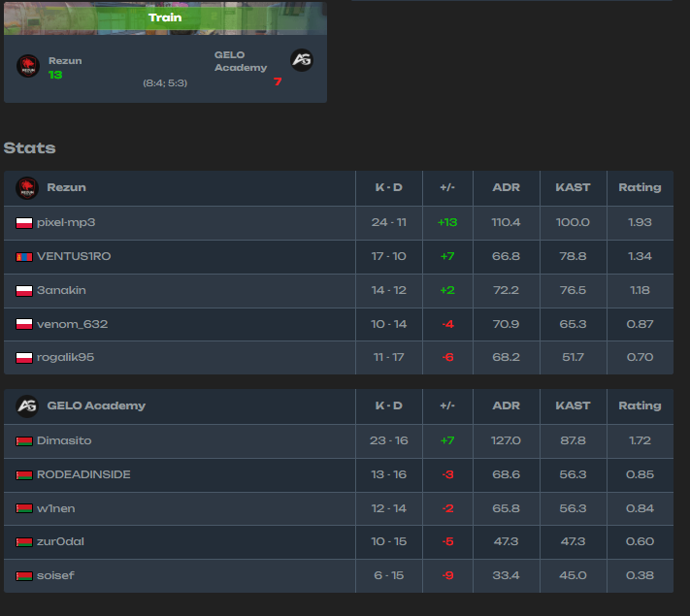
Task: Click the +/- column header in Rezun table
Action: (x=447, y=187)
